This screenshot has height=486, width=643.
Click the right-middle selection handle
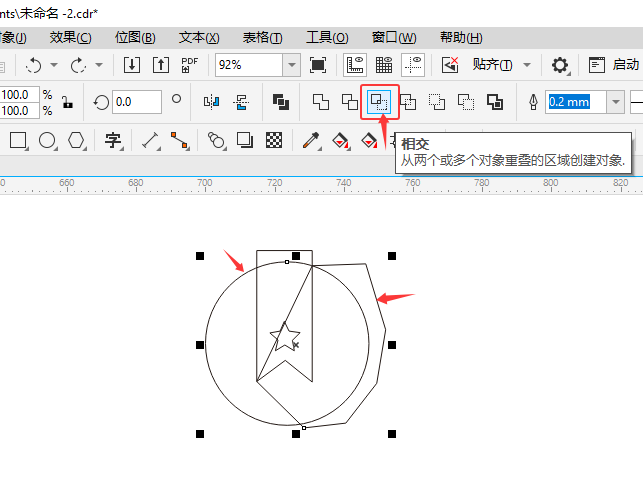[x=392, y=345]
